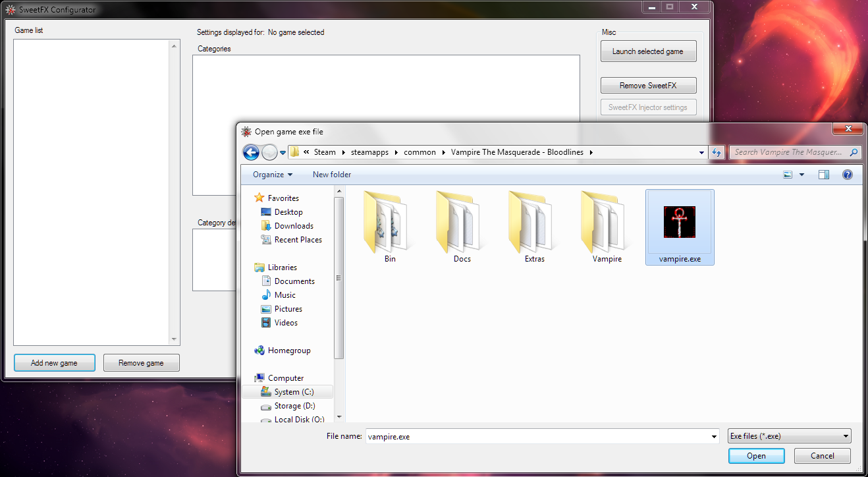Select Homegroup in the navigation pane
Viewport: 868px width, 477px height.
point(283,351)
